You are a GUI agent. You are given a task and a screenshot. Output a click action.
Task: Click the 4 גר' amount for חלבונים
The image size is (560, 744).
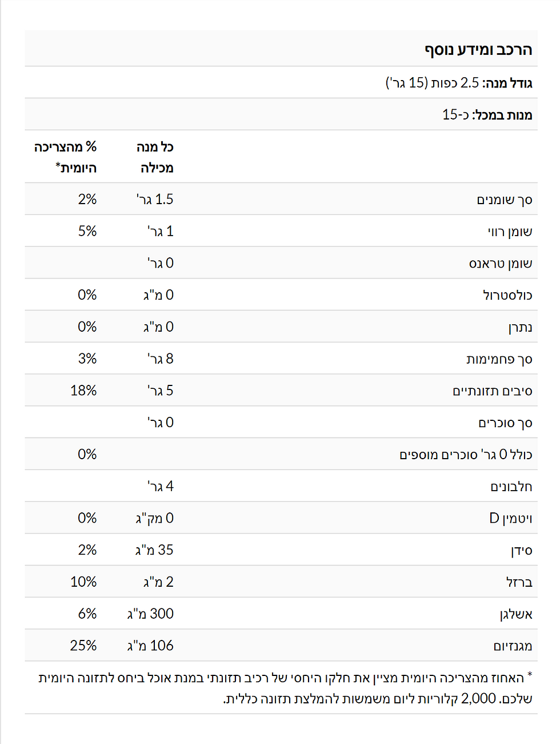click(x=161, y=486)
